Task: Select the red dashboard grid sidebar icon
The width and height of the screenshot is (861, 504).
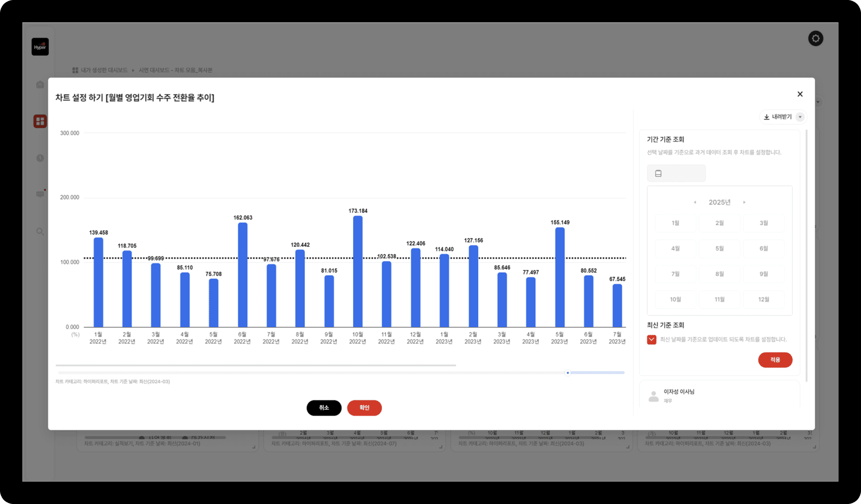Action: (x=40, y=121)
